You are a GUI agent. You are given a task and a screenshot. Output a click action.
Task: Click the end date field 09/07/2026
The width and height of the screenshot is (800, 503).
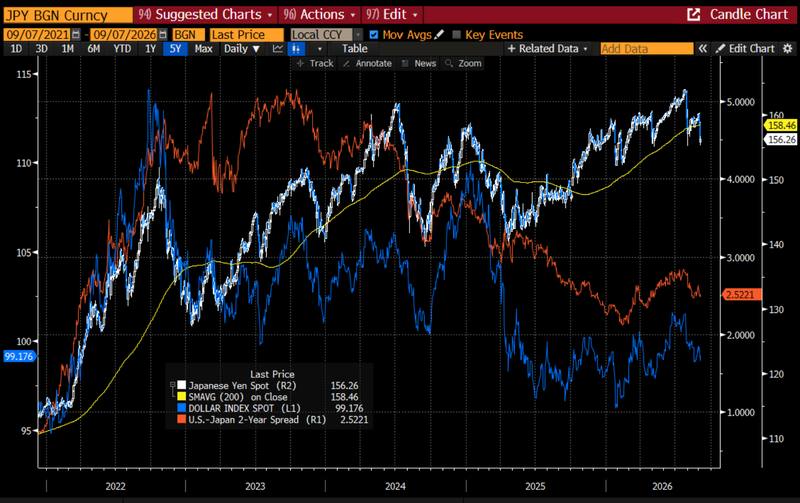pyautogui.click(x=124, y=35)
